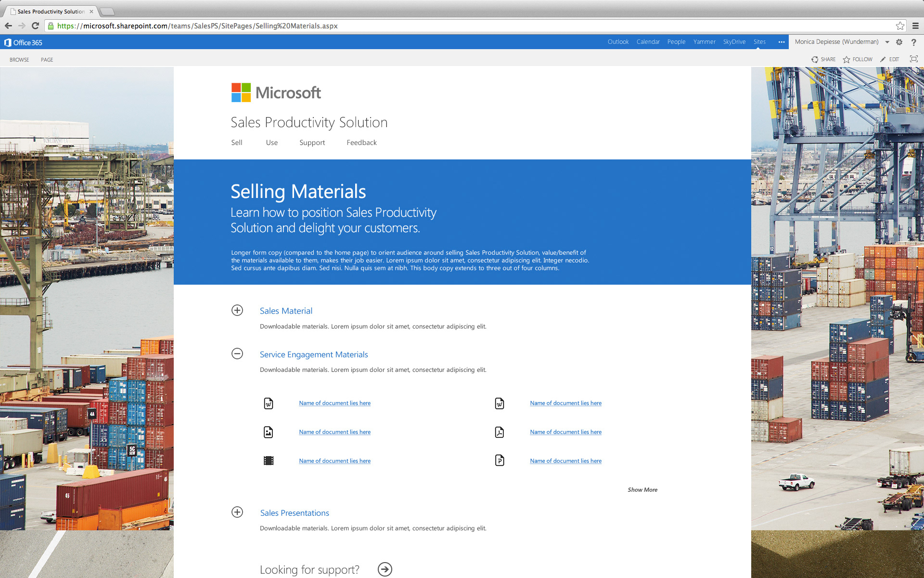The image size is (924, 578).
Task: Click the SHARE button
Action: [823, 59]
